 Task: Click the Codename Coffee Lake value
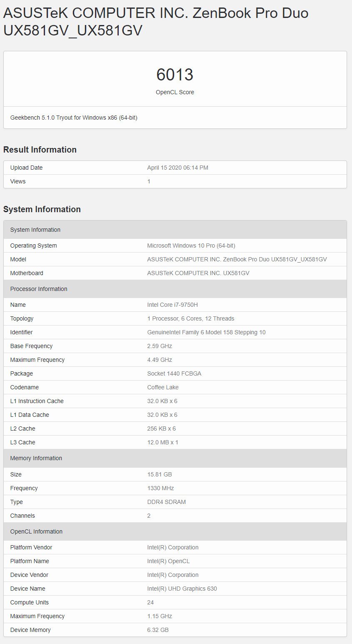pyautogui.click(x=163, y=387)
